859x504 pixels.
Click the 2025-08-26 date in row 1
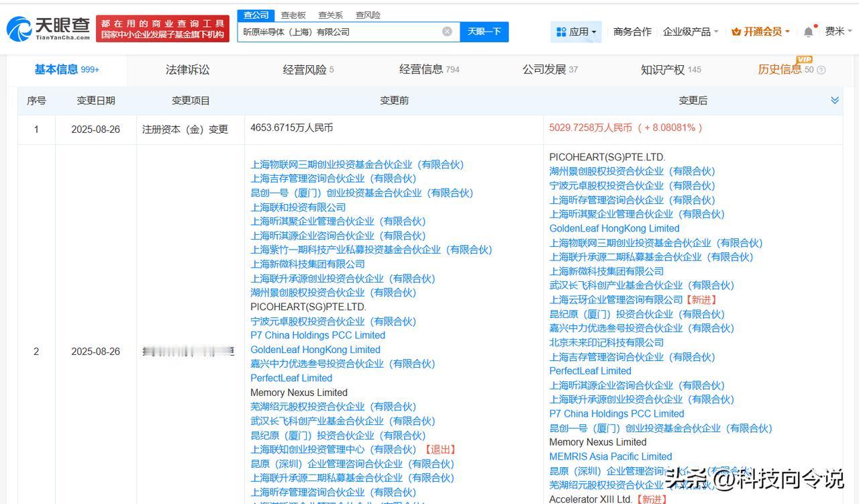(x=95, y=129)
